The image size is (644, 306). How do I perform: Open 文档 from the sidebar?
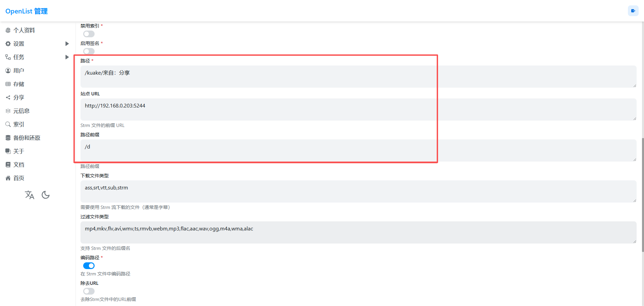19,165
